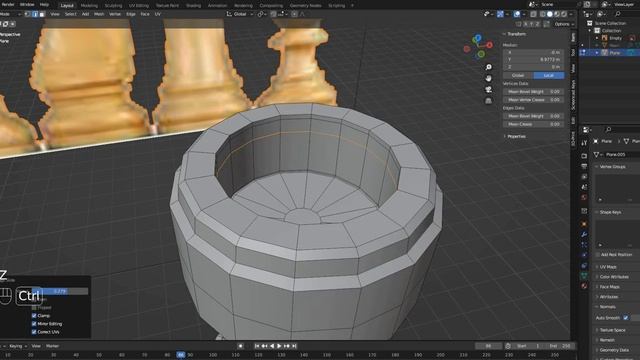Screen dimensions: 640x360
Task: Open Object Constraints properties tab icon
Action: [584, 265]
